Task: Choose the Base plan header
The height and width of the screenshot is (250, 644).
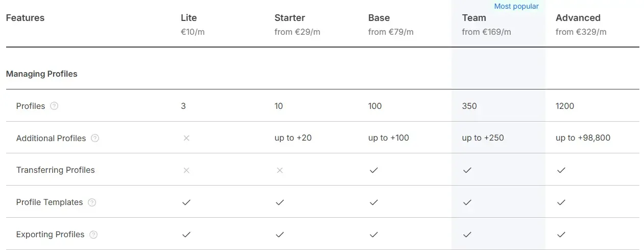Action: click(379, 18)
